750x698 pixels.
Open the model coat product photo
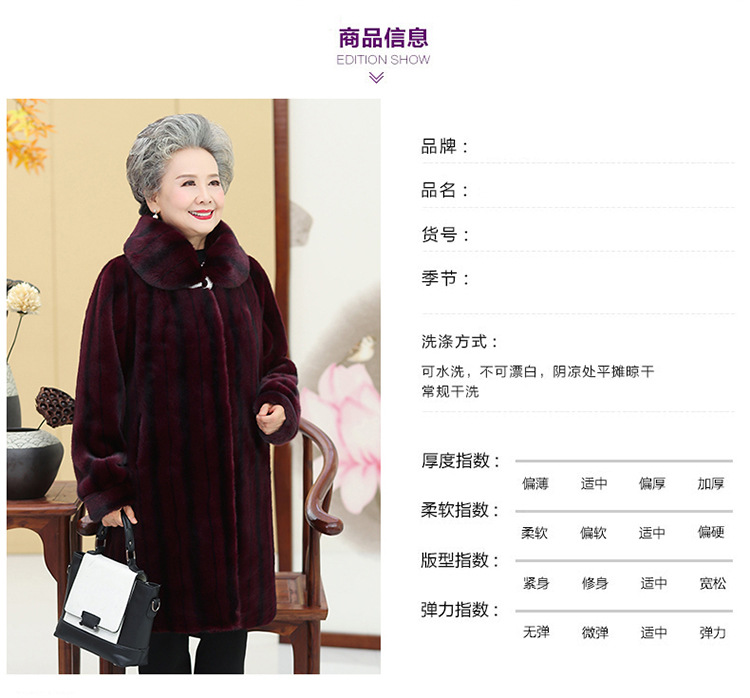tap(194, 386)
